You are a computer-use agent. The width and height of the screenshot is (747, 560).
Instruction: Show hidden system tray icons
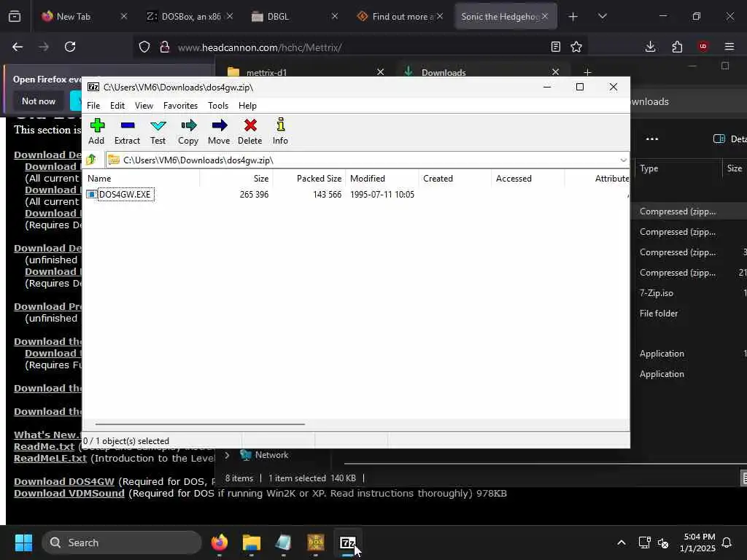point(622,542)
